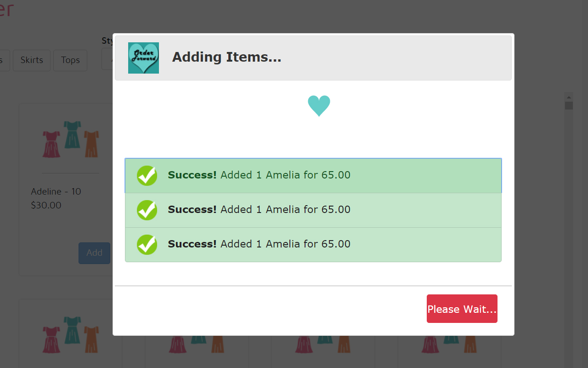Select the Skirts filter
This screenshot has height=368, width=588.
click(31, 60)
